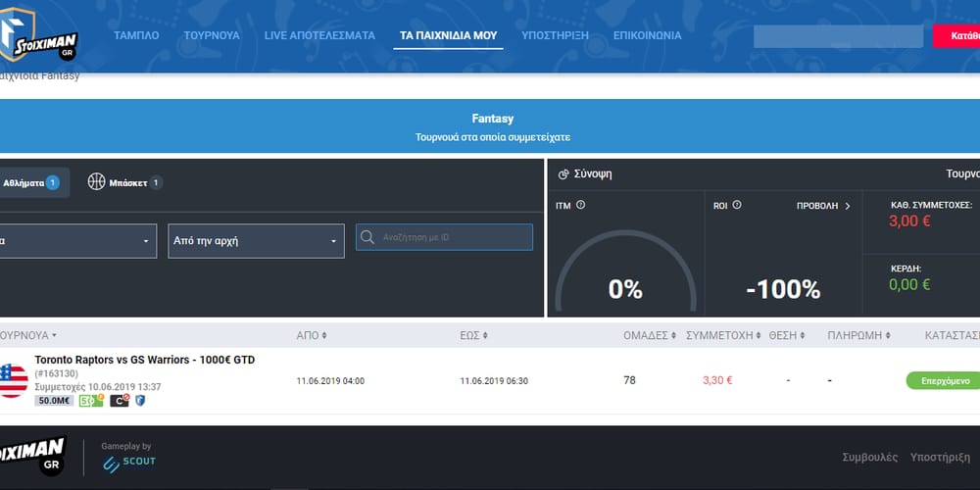Click the 0,00 € winnings value
Viewport: 980px width, 490px height.
909,285
